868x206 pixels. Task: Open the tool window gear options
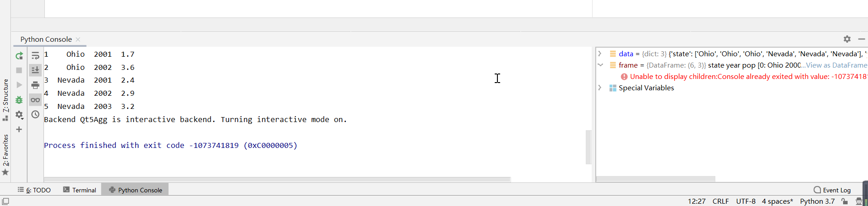(847, 39)
